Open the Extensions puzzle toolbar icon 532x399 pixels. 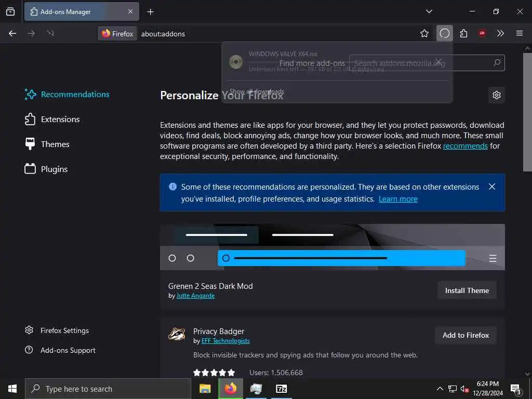coord(463,33)
